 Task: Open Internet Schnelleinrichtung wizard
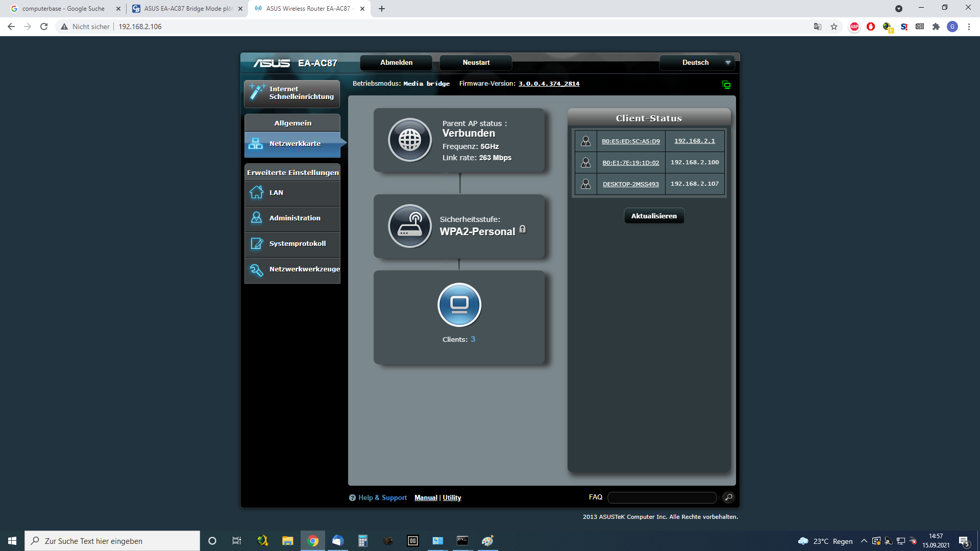pos(292,93)
